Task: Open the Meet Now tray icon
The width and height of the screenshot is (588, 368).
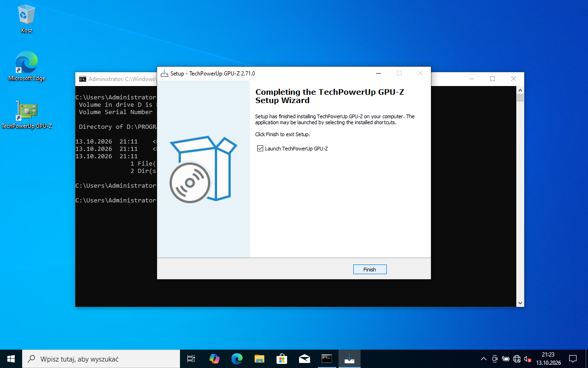Action: pos(495,359)
